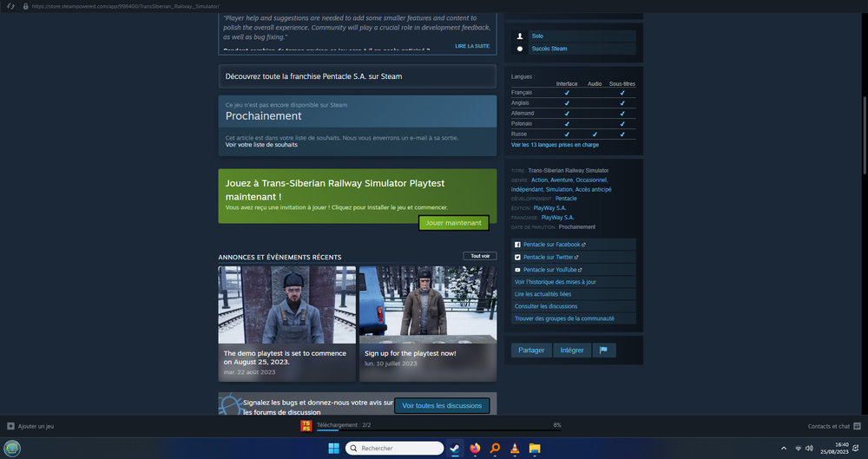Screen dimensions: 868x459
Task: Click the Rechercher taskbar search field
Action: [x=395, y=448]
